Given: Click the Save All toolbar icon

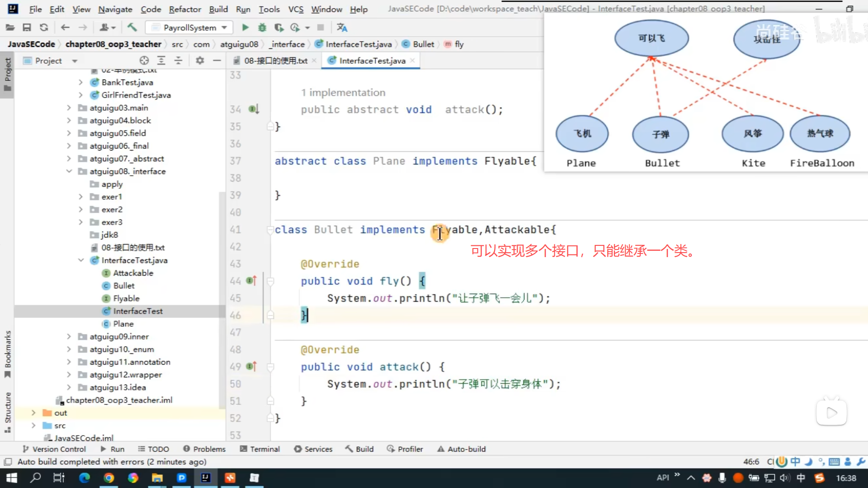Looking at the screenshot, I should point(27,28).
